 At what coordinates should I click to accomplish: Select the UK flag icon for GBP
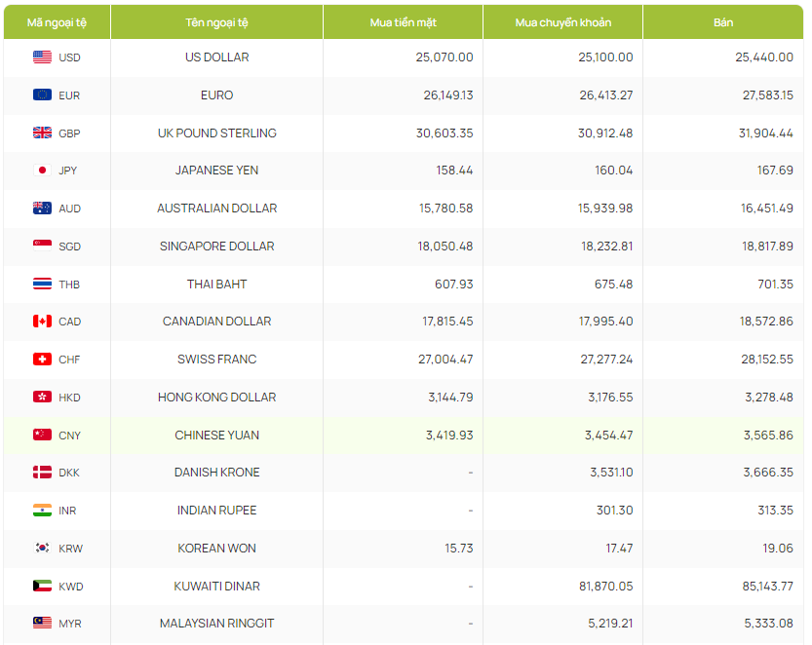(x=42, y=133)
